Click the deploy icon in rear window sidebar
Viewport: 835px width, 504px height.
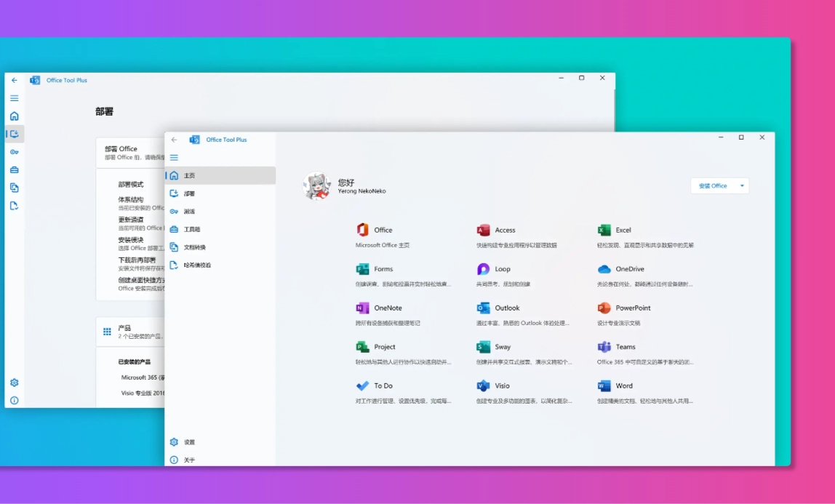click(x=15, y=134)
